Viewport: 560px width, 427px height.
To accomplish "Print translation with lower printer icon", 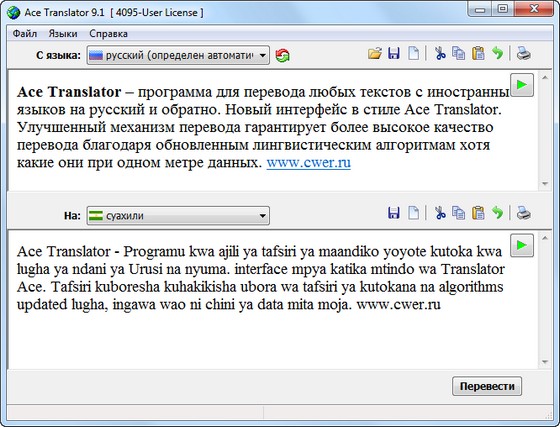I will click(523, 213).
